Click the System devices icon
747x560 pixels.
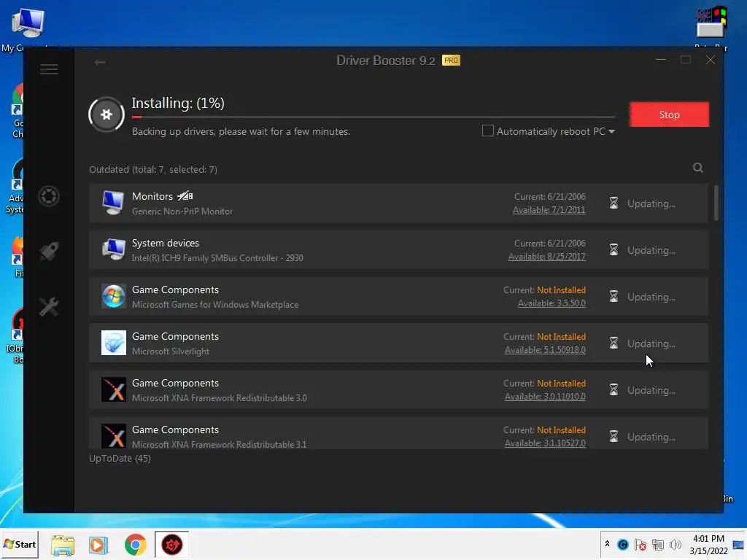[113, 249]
